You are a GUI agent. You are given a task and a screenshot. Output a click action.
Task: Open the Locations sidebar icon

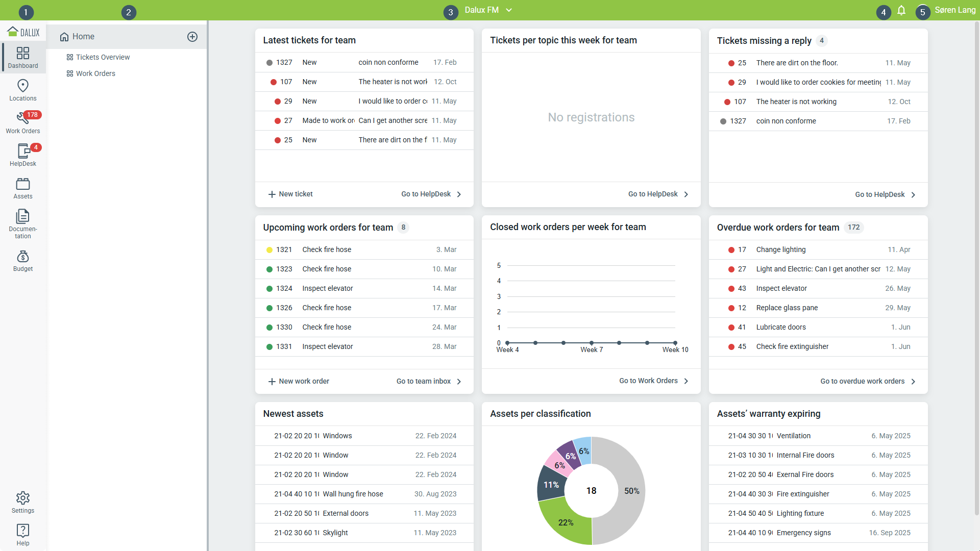point(23,90)
